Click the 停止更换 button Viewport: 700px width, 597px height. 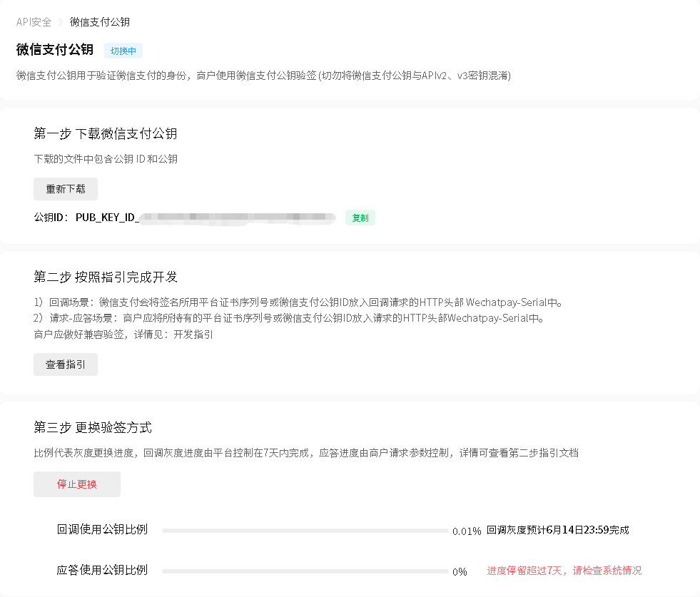(x=77, y=484)
